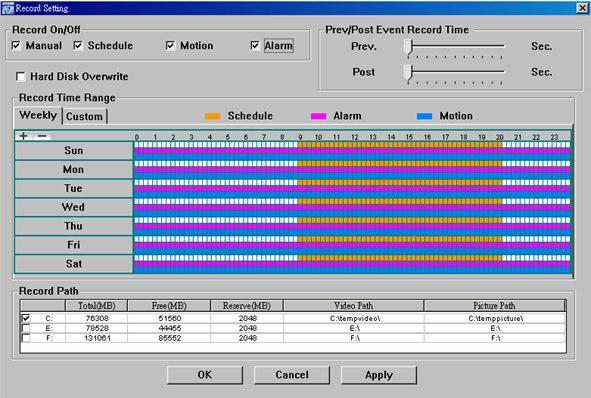The image size is (591, 398).
Task: Click Saturday's blue motion bar
Action: tap(352, 269)
